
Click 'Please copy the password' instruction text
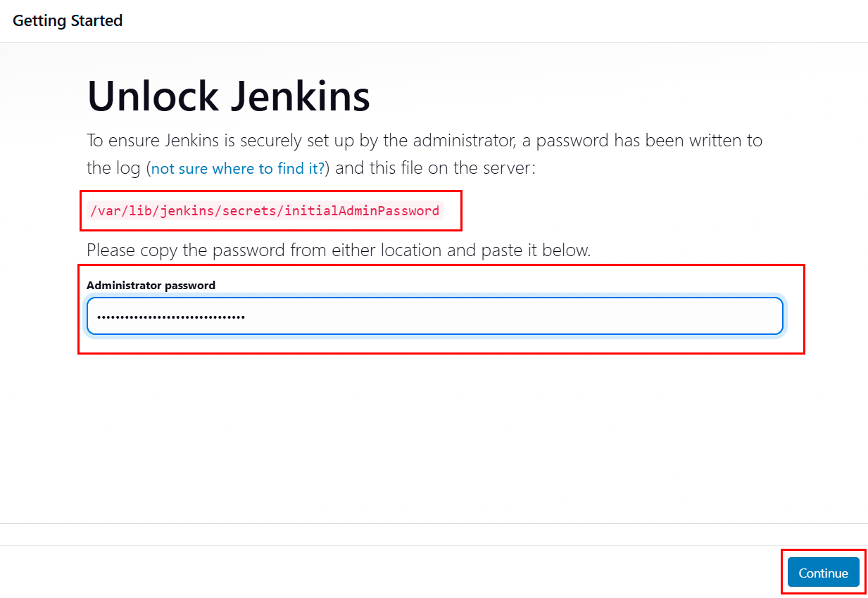click(338, 250)
